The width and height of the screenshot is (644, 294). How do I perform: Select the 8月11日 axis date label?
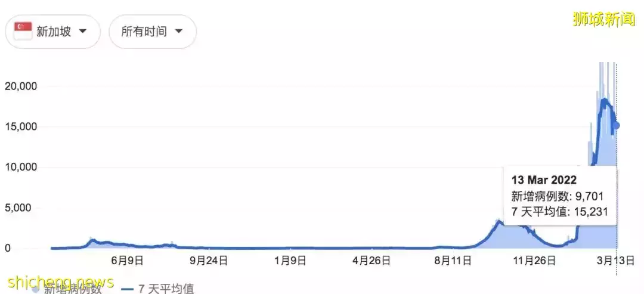[452, 261]
